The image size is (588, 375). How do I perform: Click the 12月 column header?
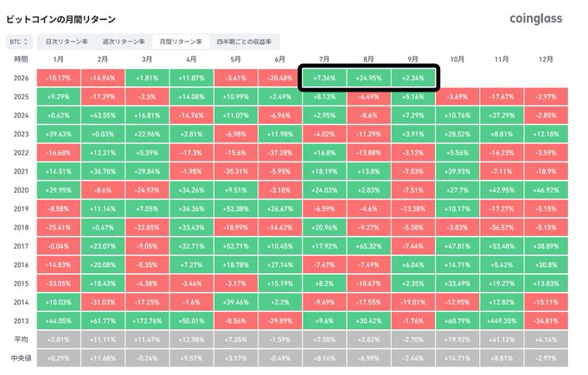click(546, 60)
